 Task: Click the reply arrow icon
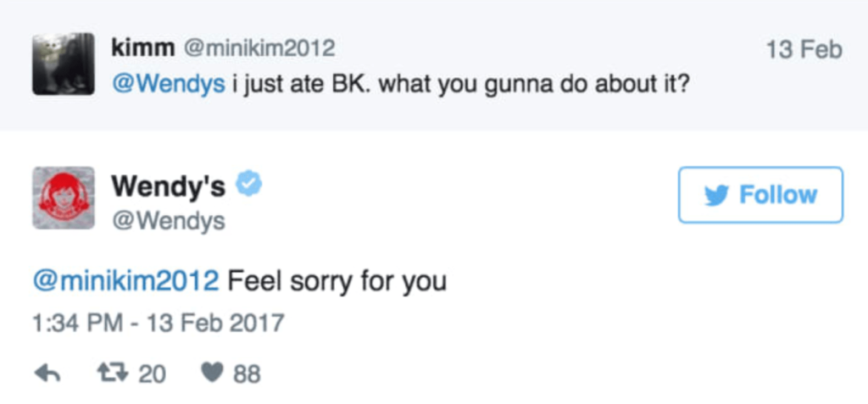click(47, 374)
